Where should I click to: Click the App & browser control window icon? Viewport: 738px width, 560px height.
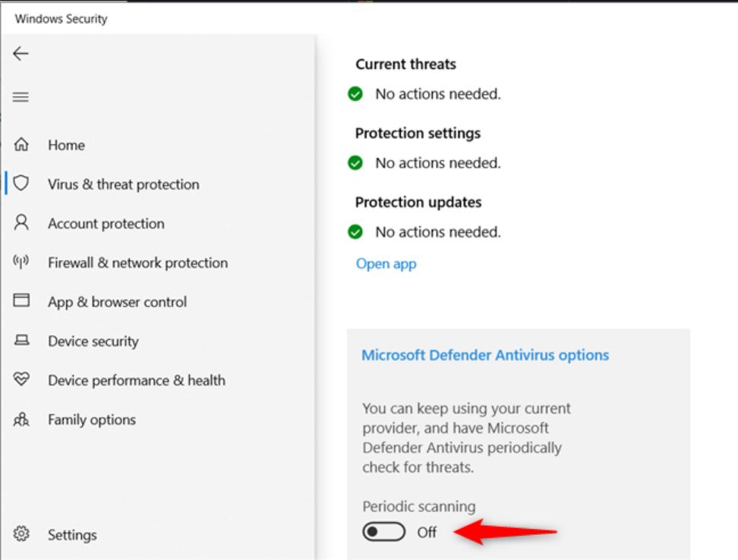pyautogui.click(x=21, y=301)
